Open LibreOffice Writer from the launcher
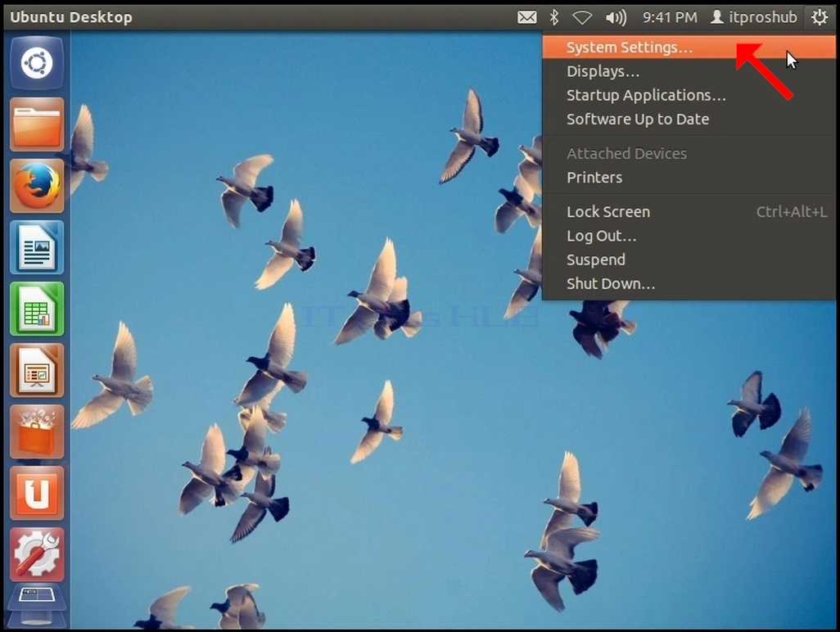Screen dimensions: 840x632 tap(37, 247)
